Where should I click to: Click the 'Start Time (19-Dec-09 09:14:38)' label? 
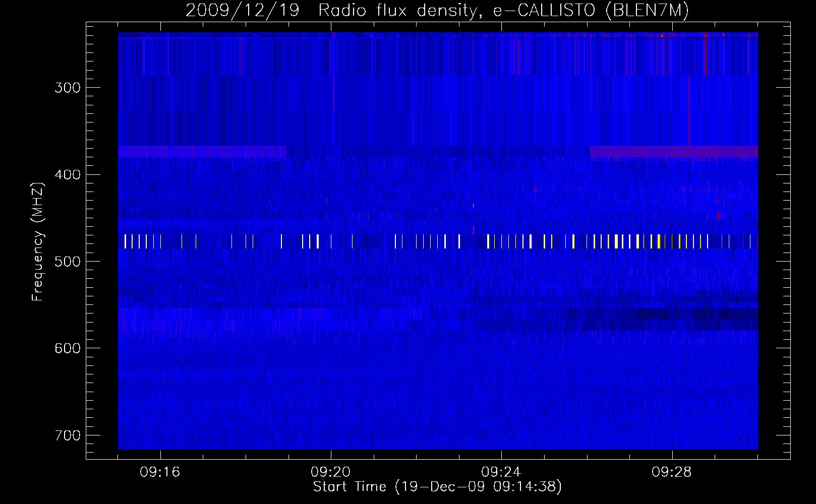[x=437, y=486]
